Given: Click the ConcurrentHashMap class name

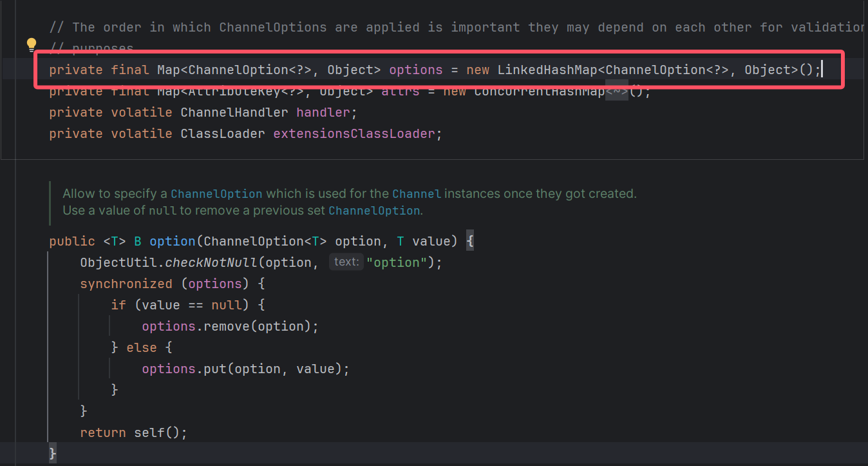Looking at the screenshot, I should click(540, 92).
